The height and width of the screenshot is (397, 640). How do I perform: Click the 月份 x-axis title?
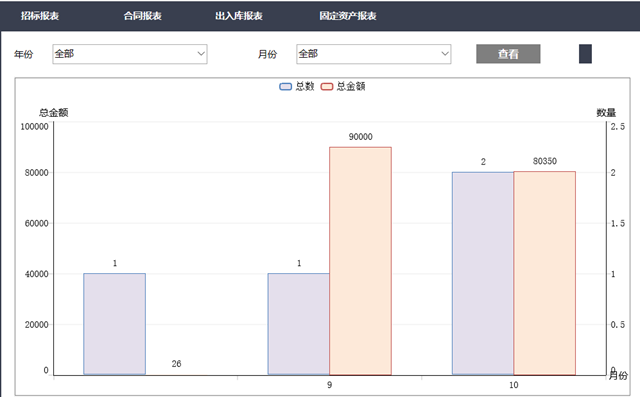(x=618, y=375)
